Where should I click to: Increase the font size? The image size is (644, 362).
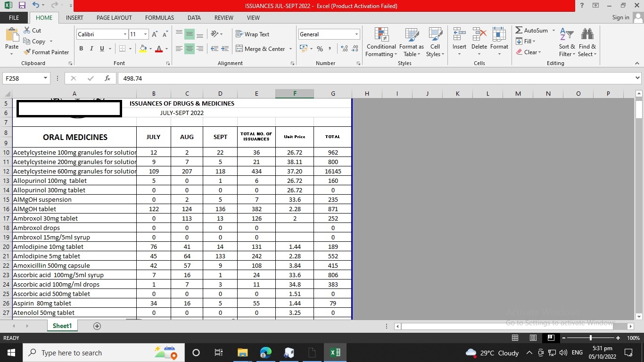point(155,34)
